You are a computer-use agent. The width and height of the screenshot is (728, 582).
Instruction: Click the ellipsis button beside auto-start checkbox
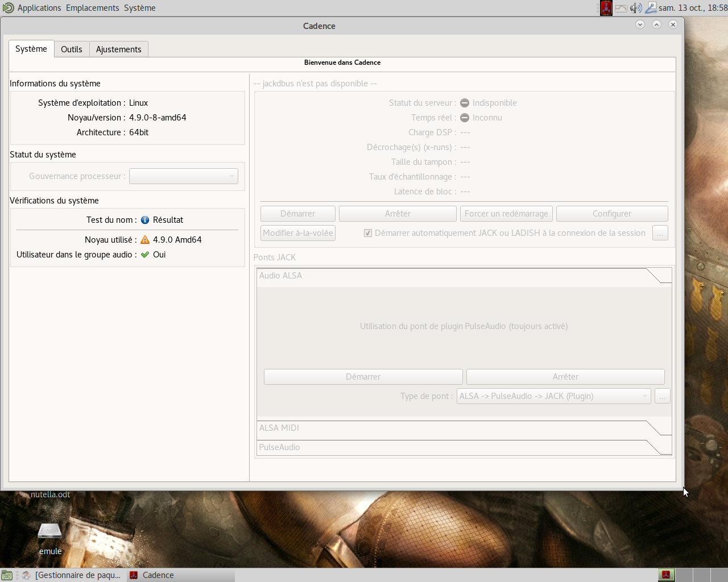point(660,233)
